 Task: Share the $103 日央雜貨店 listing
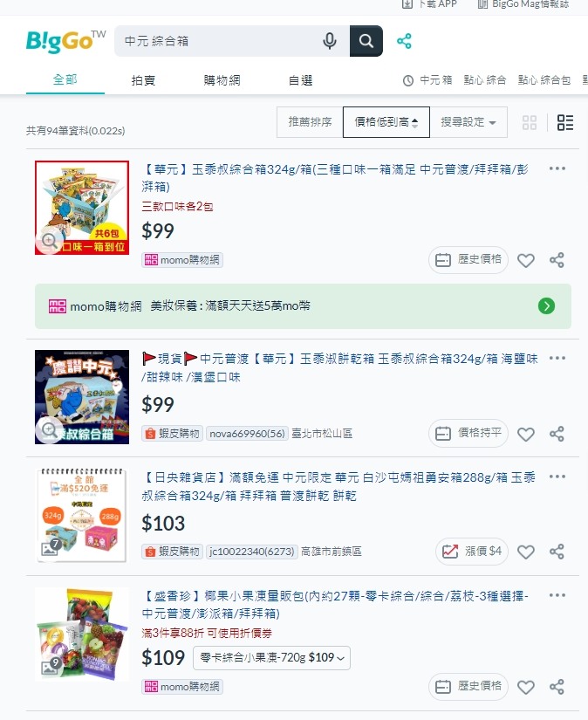pos(557,552)
